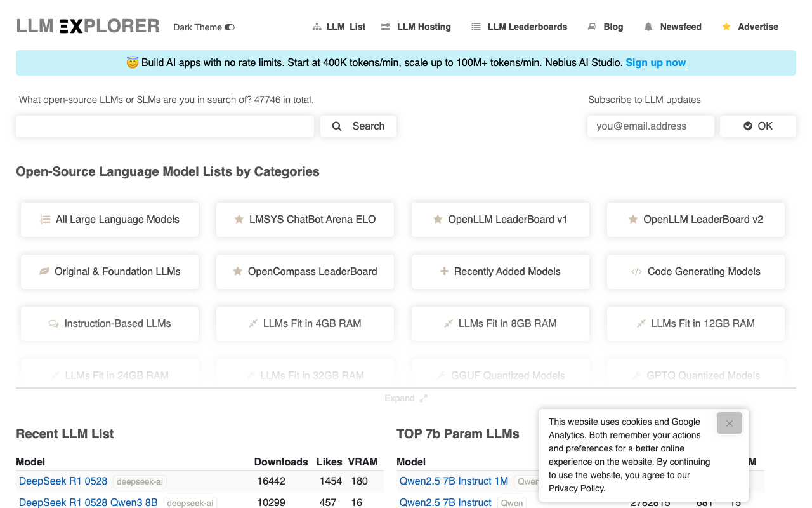Click the Advertise star icon
The width and height of the screenshot is (812, 508).
(726, 27)
